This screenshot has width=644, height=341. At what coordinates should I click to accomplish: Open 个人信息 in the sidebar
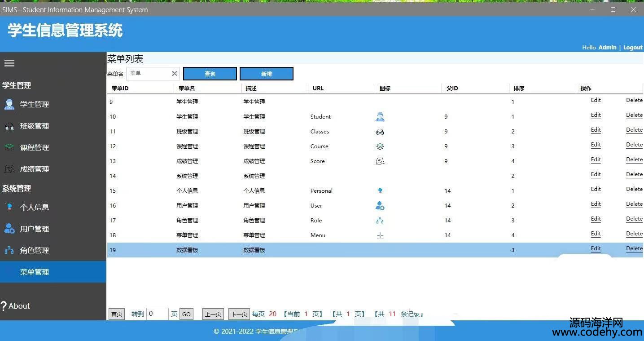click(35, 207)
